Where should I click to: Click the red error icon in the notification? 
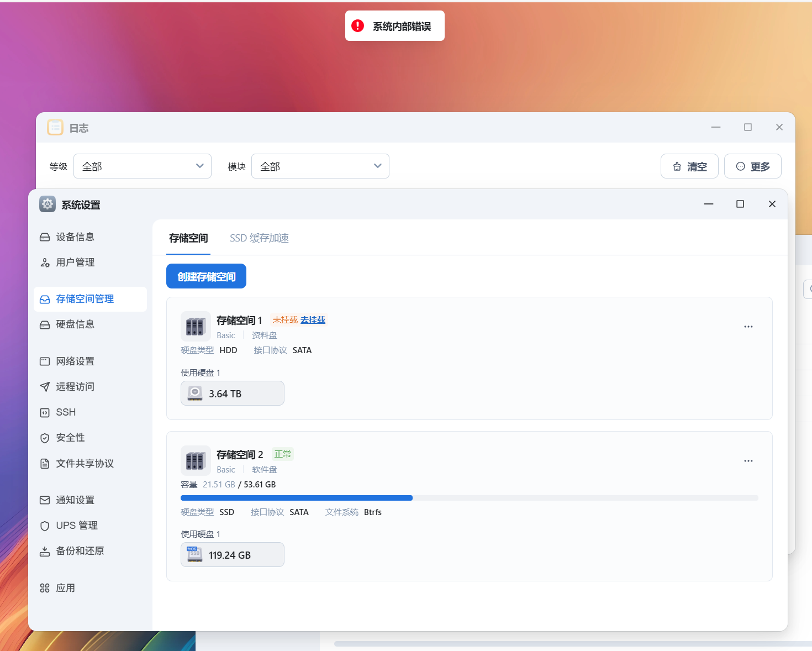[x=358, y=26]
